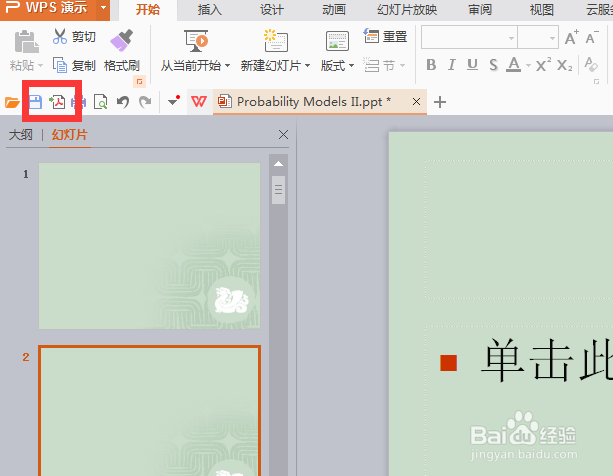Open the font name combo box
The width and height of the screenshot is (613, 476).
(x=469, y=38)
